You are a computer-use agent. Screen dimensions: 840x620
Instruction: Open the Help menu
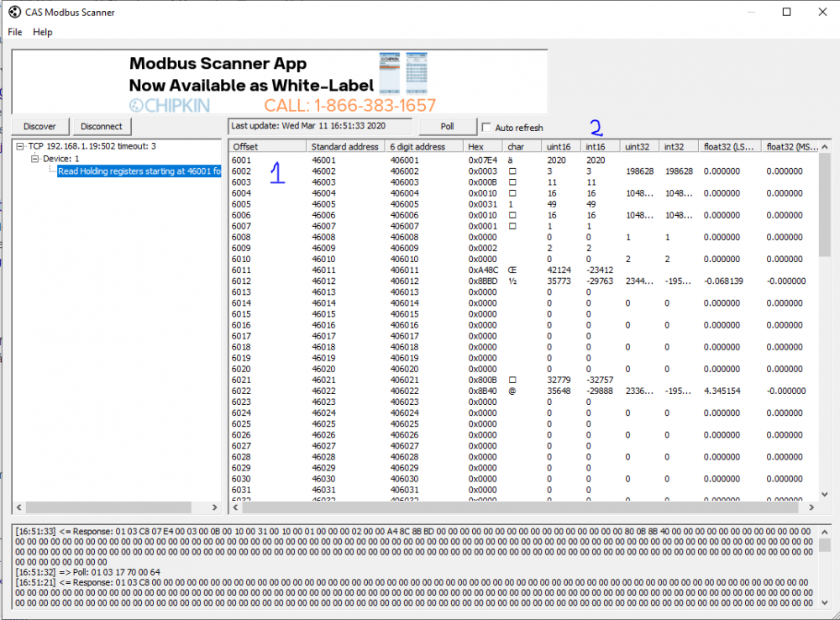pyautogui.click(x=43, y=32)
